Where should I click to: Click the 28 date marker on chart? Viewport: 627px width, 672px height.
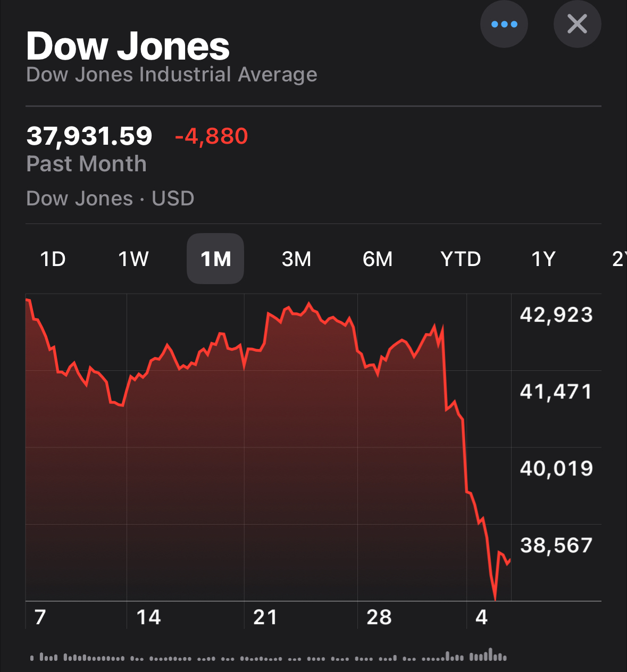point(379,617)
